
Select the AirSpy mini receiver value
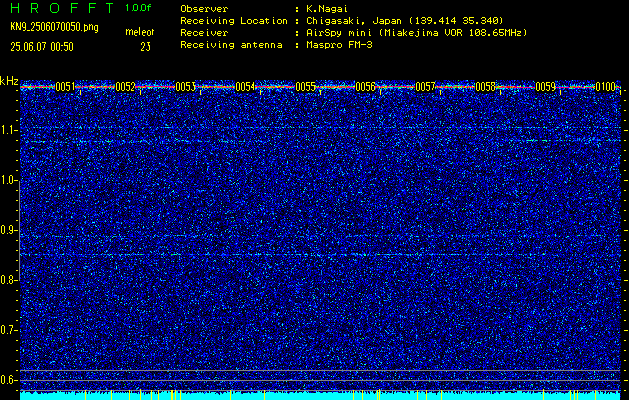click(416, 33)
